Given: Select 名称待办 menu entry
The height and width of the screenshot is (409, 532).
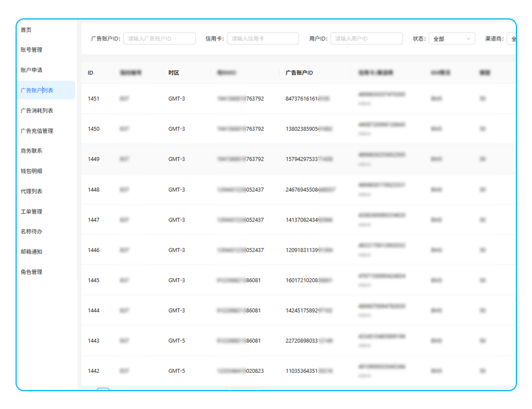Looking at the screenshot, I should tap(31, 231).
